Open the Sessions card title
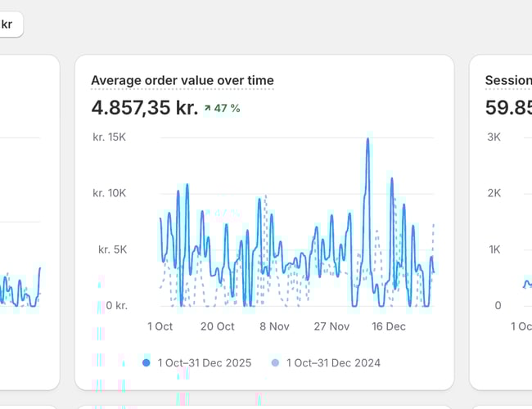532x409 pixels. pyautogui.click(x=507, y=80)
